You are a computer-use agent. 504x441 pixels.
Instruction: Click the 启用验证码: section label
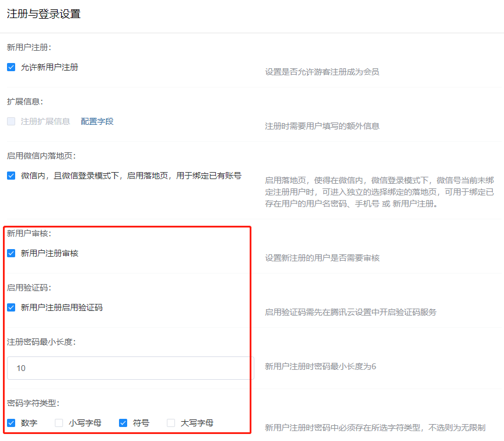point(29,288)
